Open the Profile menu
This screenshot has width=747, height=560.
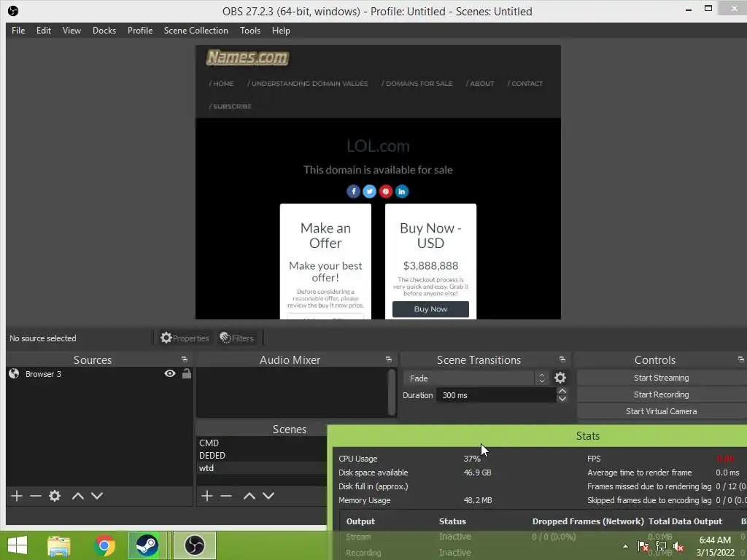(140, 31)
